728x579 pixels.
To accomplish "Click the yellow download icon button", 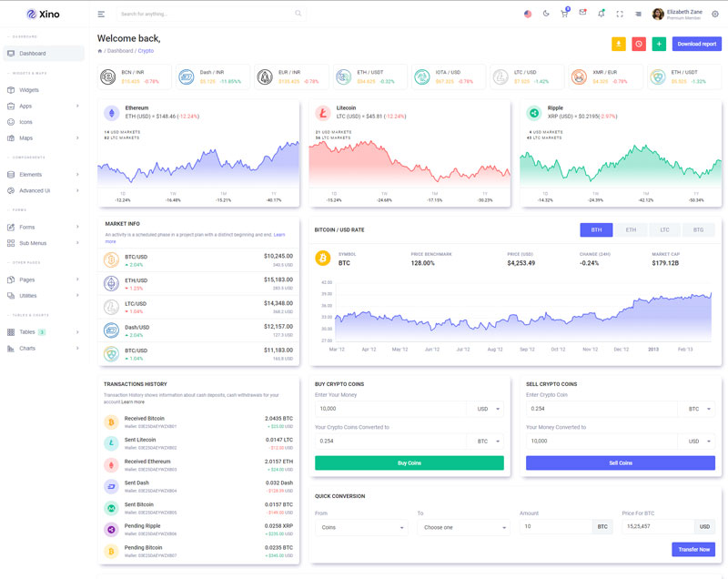I will (618, 44).
